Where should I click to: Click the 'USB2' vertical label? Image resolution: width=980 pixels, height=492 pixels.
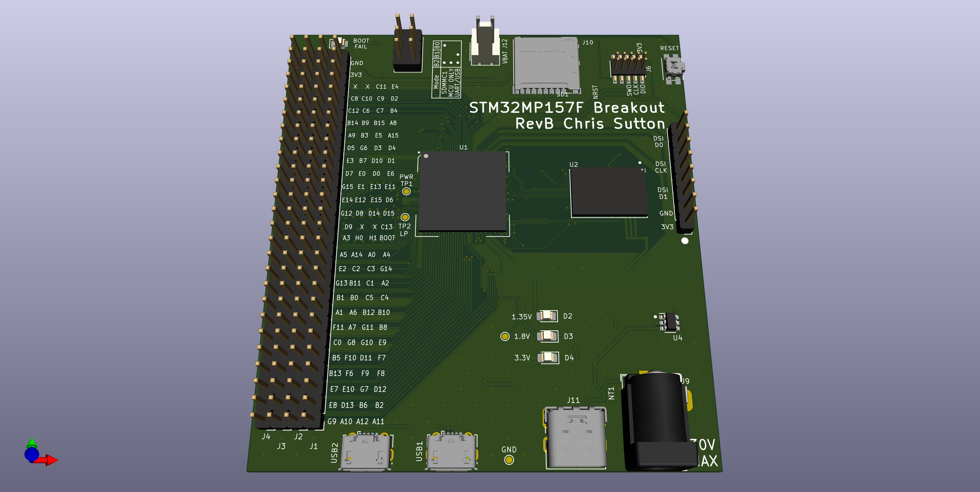(x=334, y=452)
